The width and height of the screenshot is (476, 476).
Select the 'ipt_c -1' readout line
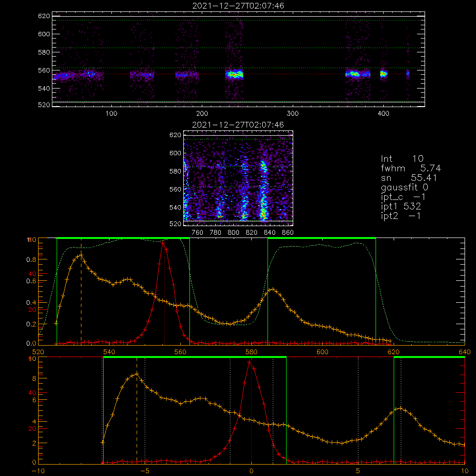(x=403, y=197)
